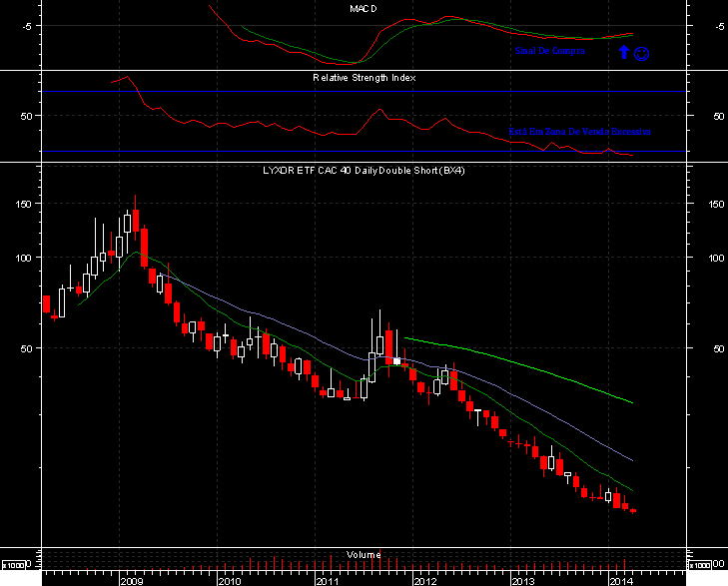Click the MACD panel title
Screen dimensions: 728x586
364,8
